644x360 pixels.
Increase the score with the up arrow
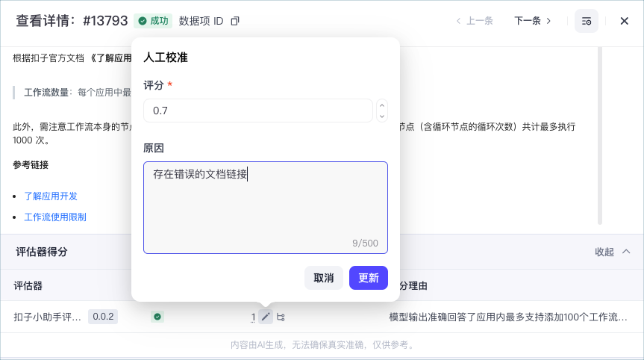(x=382, y=105)
